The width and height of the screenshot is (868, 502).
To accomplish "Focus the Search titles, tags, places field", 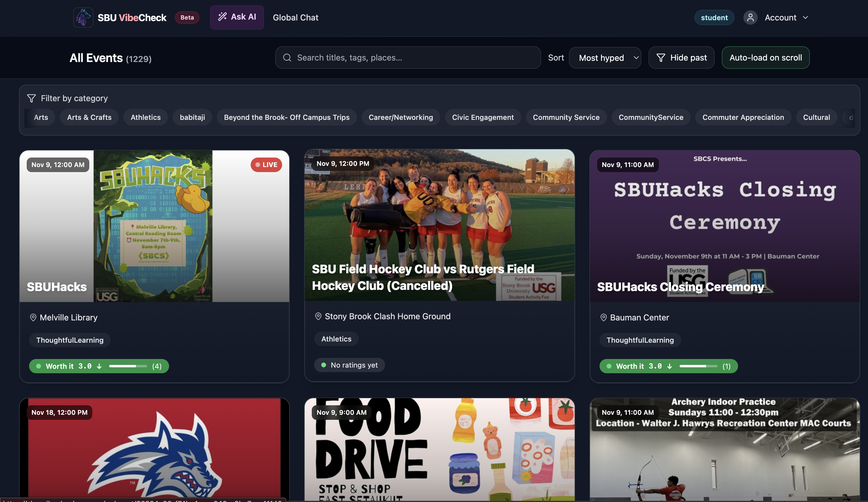I will click(413, 58).
